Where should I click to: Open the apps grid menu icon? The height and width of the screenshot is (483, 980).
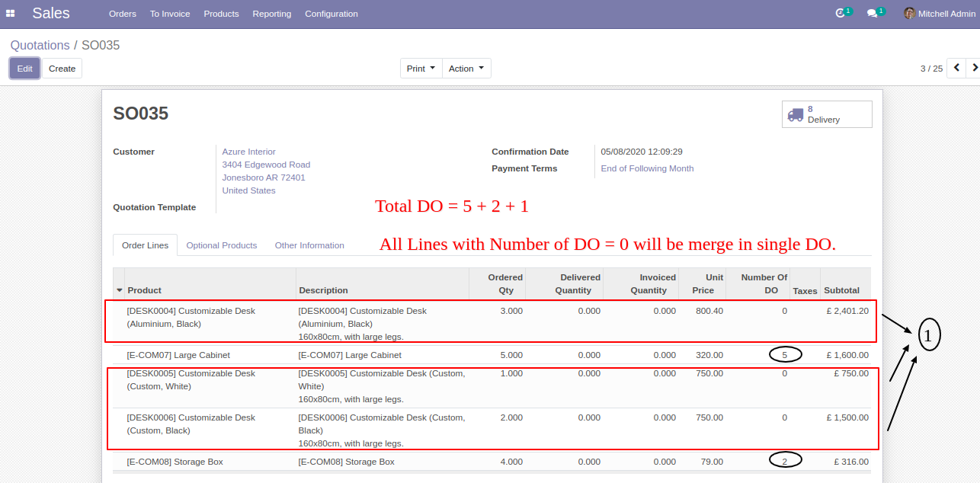[x=11, y=13]
